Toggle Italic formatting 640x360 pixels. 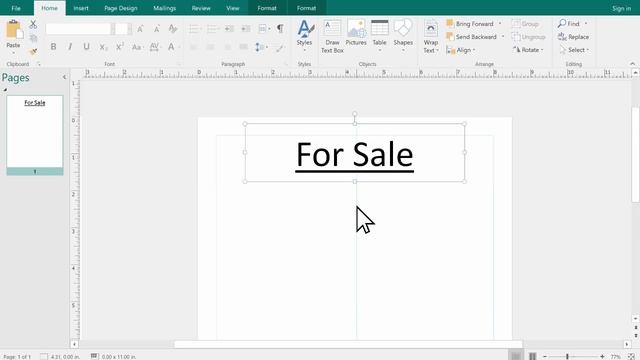pos(70,47)
